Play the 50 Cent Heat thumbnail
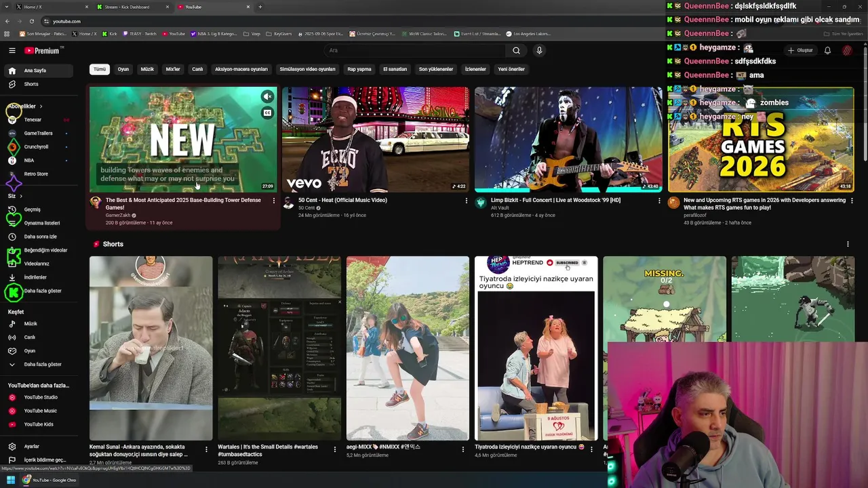The image size is (868, 488). coord(376,140)
